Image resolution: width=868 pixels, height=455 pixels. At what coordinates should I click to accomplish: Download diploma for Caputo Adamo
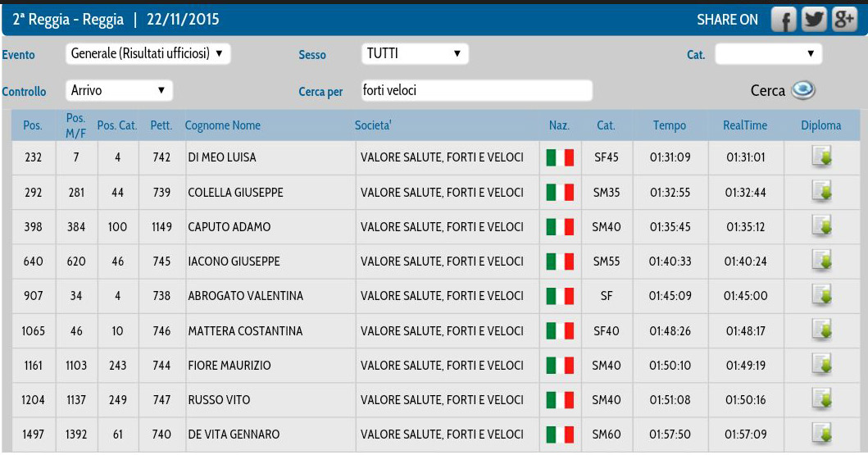tap(821, 226)
